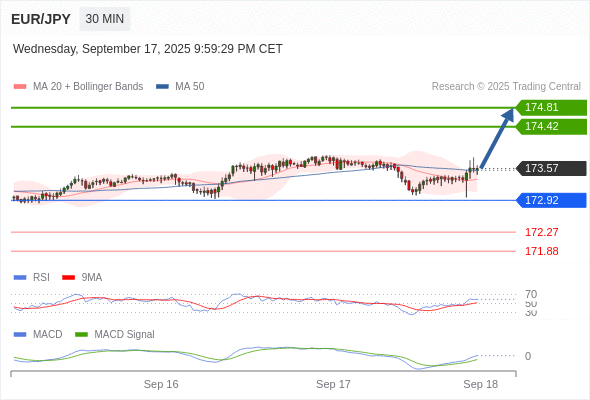Click the MACD Signal green swatch
Viewport: 590px width, 400px height.
[81, 334]
